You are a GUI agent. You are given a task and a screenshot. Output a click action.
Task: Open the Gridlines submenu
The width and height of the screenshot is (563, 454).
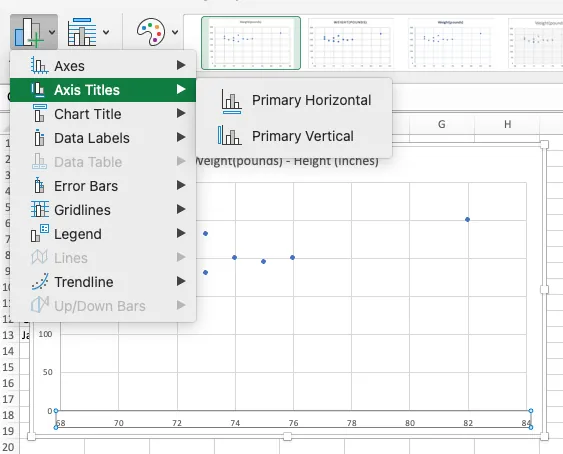[x=103, y=210]
